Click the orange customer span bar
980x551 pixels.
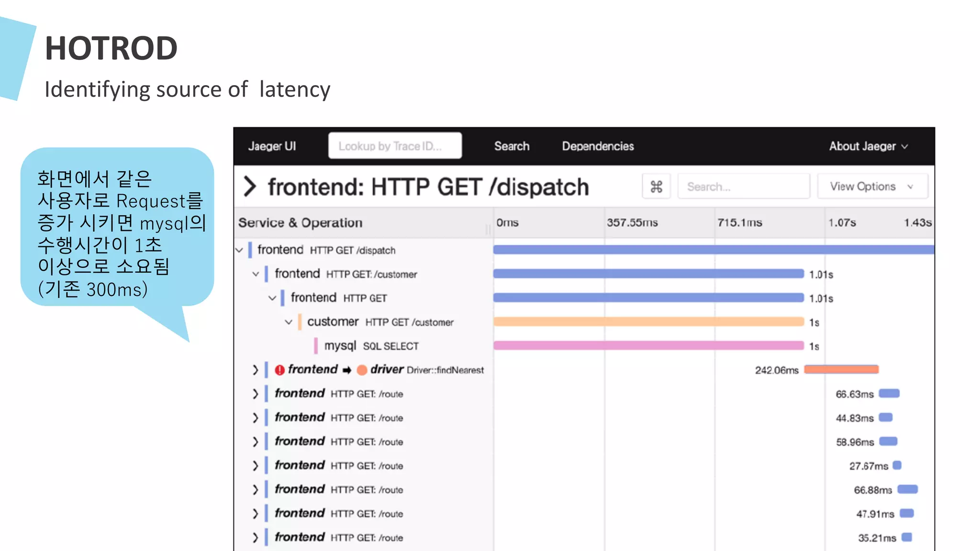coord(648,321)
